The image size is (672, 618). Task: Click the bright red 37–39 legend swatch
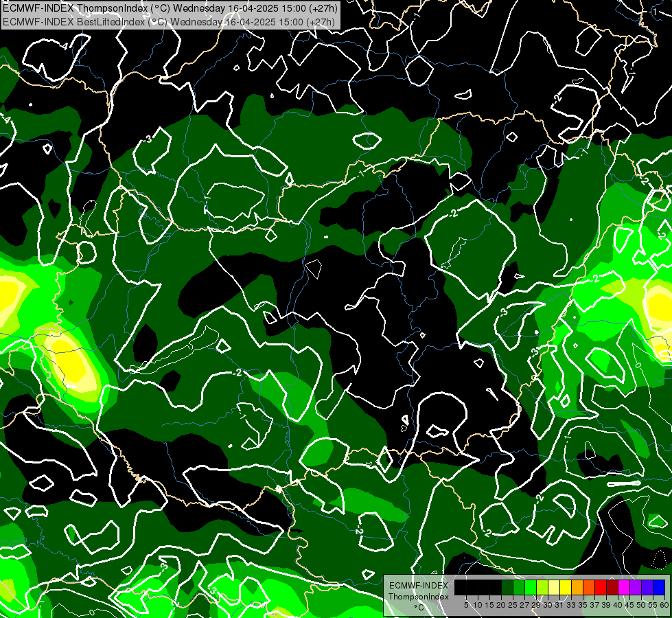coord(601,587)
